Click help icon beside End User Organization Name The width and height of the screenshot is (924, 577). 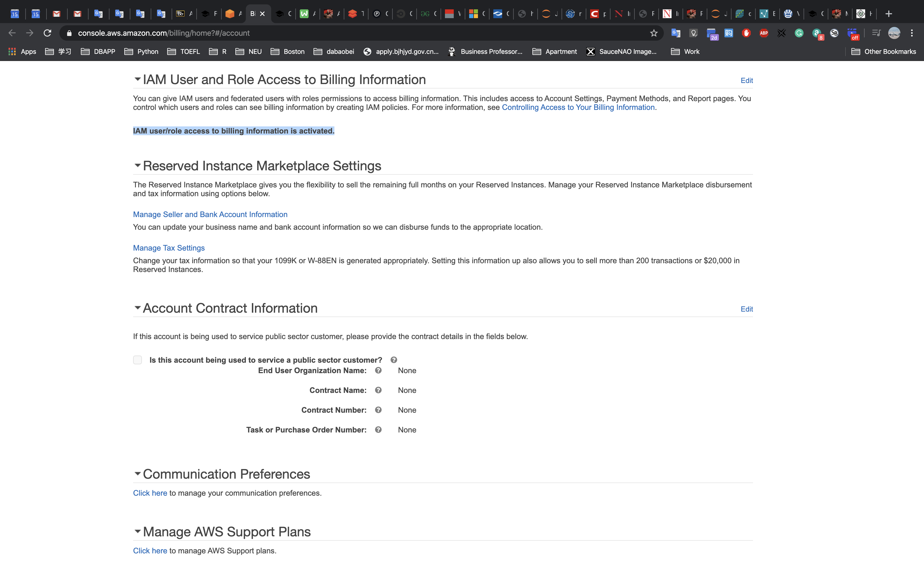378,370
